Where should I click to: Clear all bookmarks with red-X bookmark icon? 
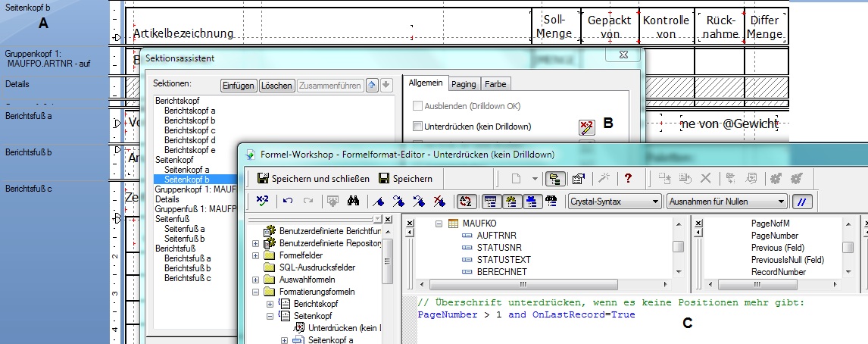(439, 201)
